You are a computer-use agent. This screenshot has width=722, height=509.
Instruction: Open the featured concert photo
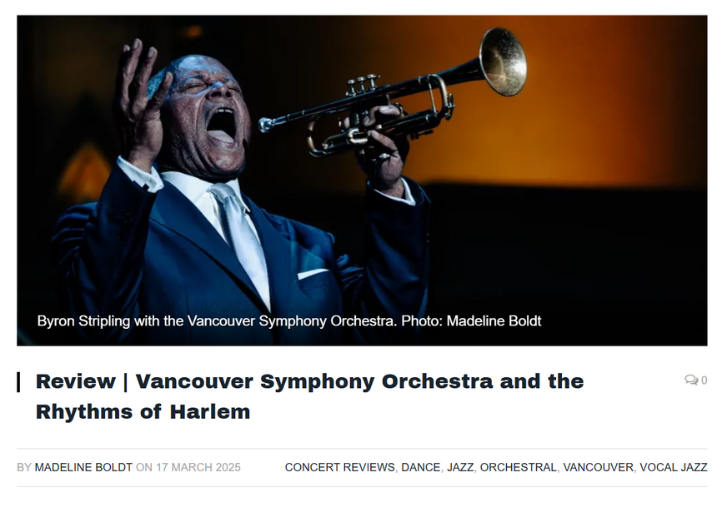click(361, 180)
